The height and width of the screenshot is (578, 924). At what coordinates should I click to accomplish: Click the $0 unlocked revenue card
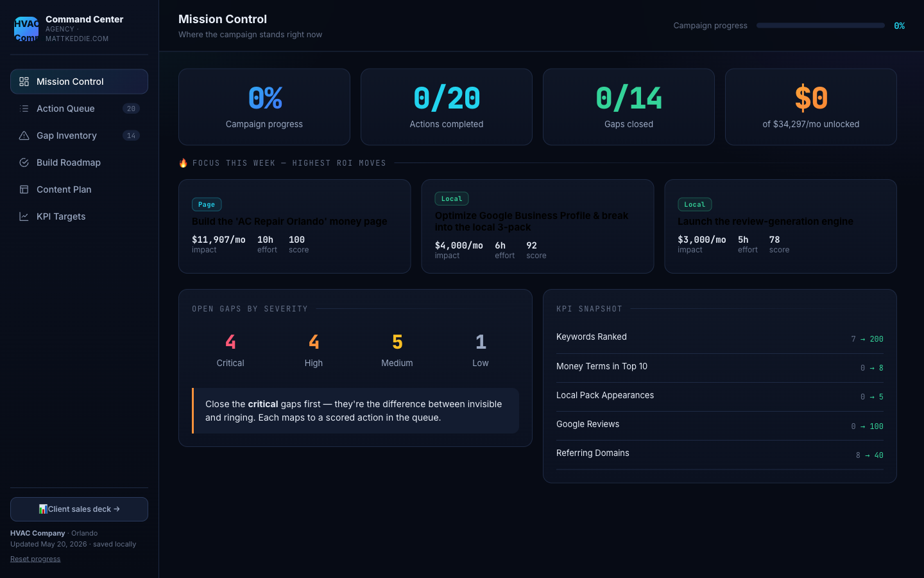coord(811,107)
